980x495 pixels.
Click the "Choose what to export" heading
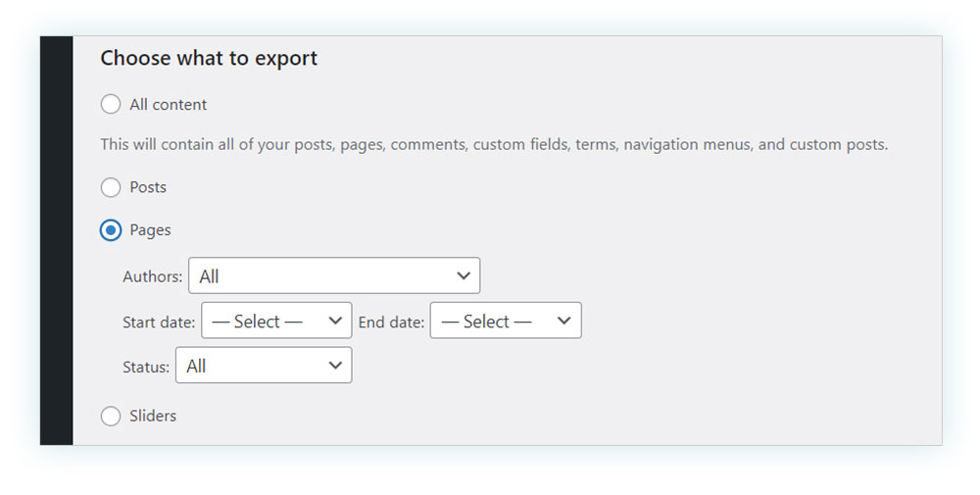click(209, 59)
